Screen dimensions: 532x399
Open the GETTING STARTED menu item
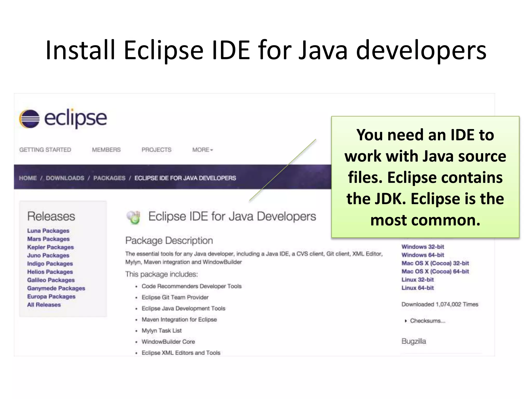(x=45, y=150)
